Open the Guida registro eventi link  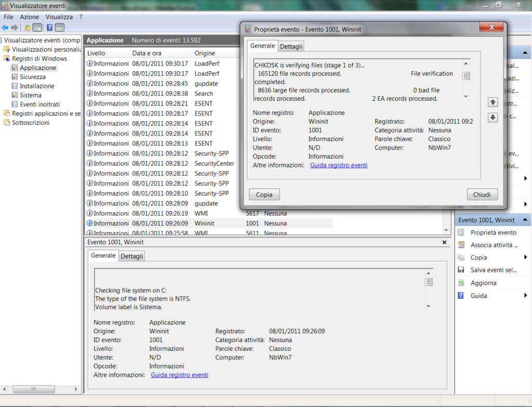[338, 165]
